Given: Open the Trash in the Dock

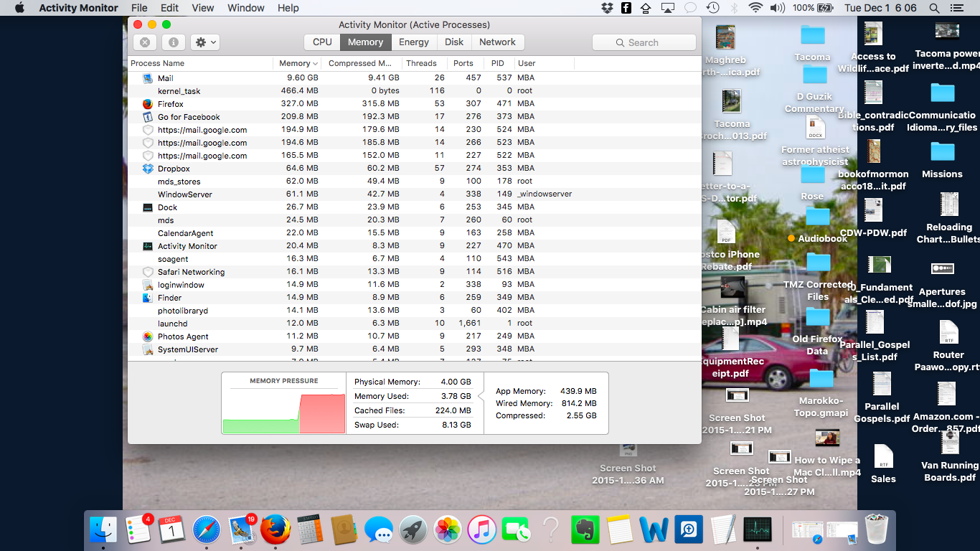Looking at the screenshot, I should (x=876, y=530).
